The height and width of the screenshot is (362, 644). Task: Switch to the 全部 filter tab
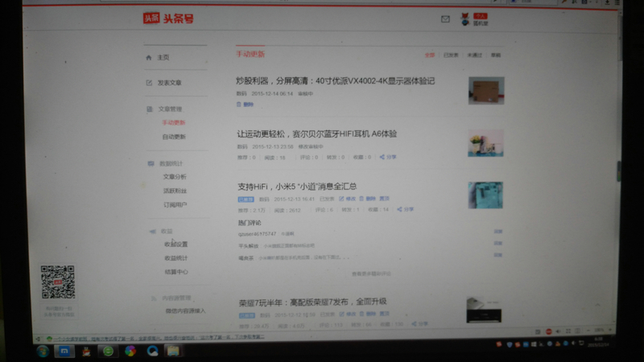tap(430, 55)
